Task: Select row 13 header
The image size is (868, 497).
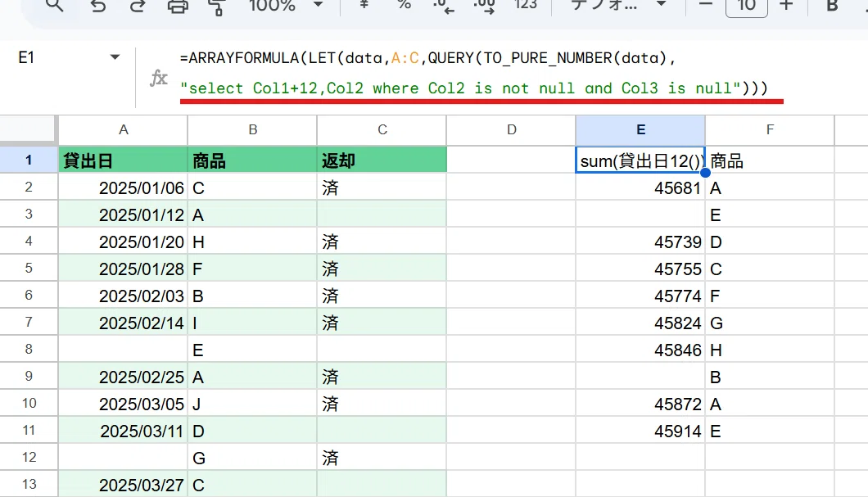Action: click(x=29, y=484)
